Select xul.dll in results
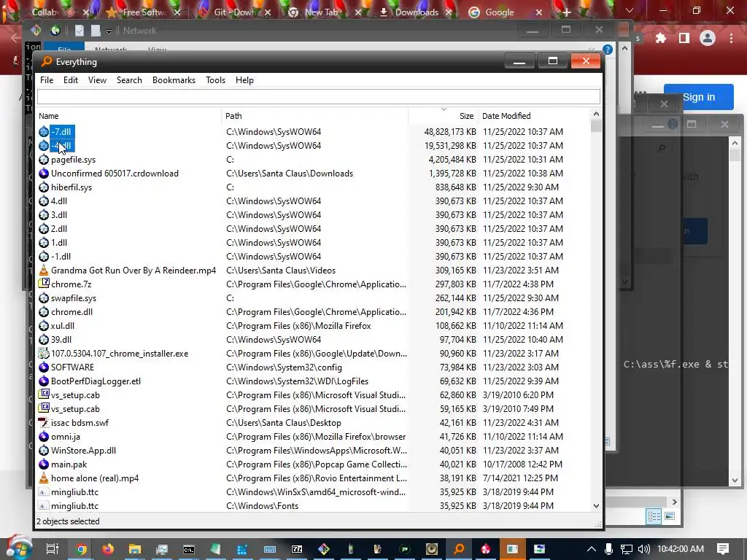Image resolution: width=747 pixels, height=560 pixels. click(x=313, y=326)
